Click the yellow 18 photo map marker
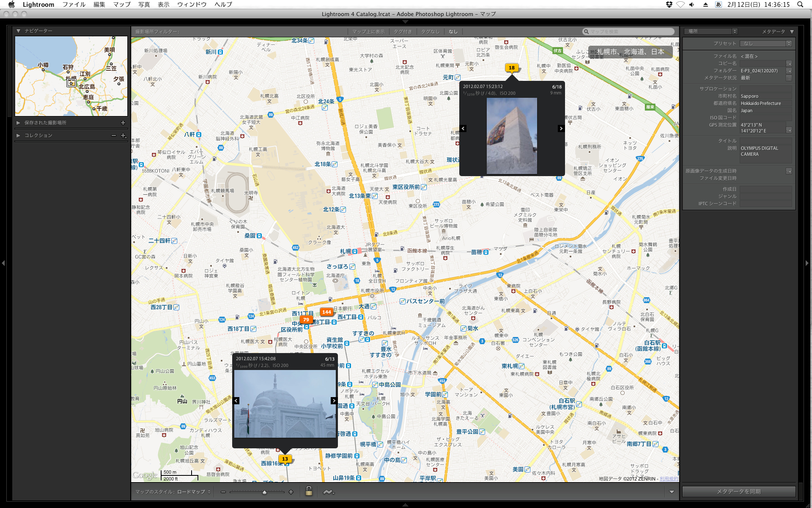Screen dimensions: 812x508 point(512,68)
